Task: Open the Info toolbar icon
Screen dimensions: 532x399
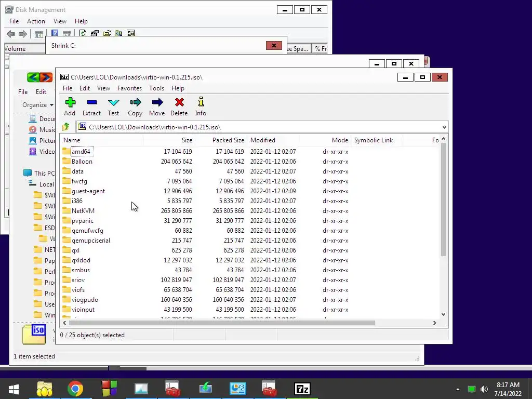Action: pyautogui.click(x=201, y=107)
